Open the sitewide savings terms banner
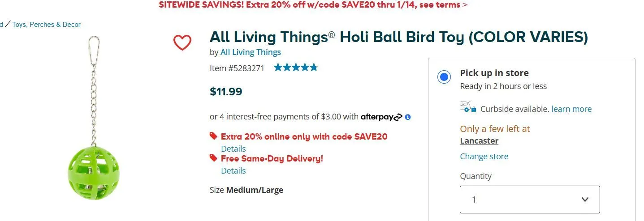This screenshot has width=644, height=221. click(313, 5)
